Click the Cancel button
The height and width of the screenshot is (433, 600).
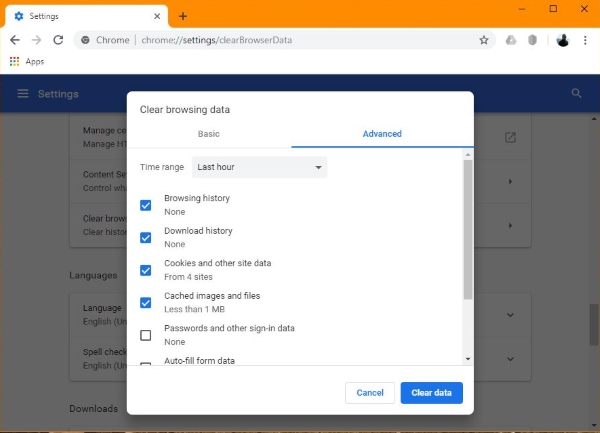point(370,393)
